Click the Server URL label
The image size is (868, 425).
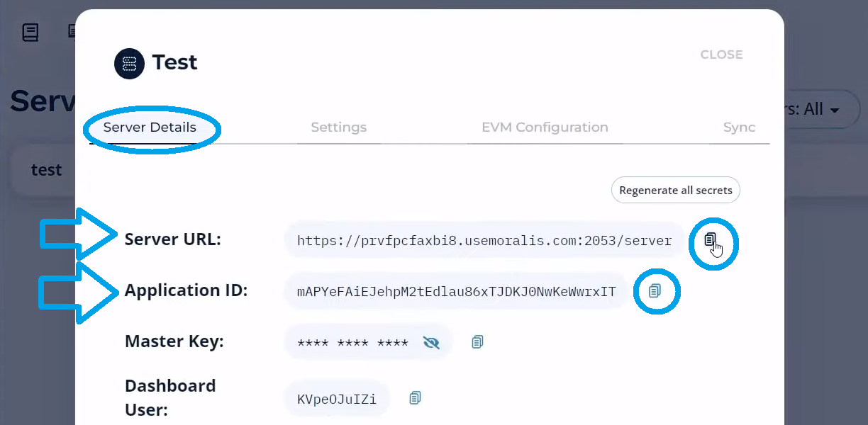pyautogui.click(x=173, y=239)
